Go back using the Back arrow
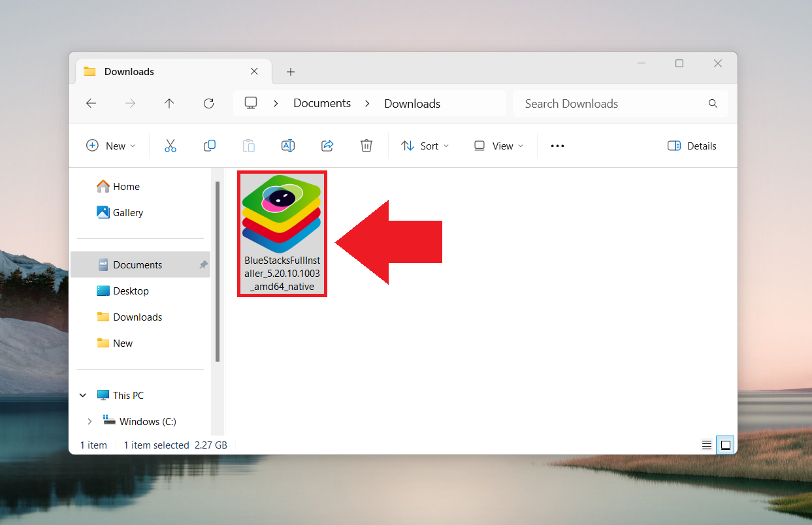The image size is (812, 525). tap(91, 103)
